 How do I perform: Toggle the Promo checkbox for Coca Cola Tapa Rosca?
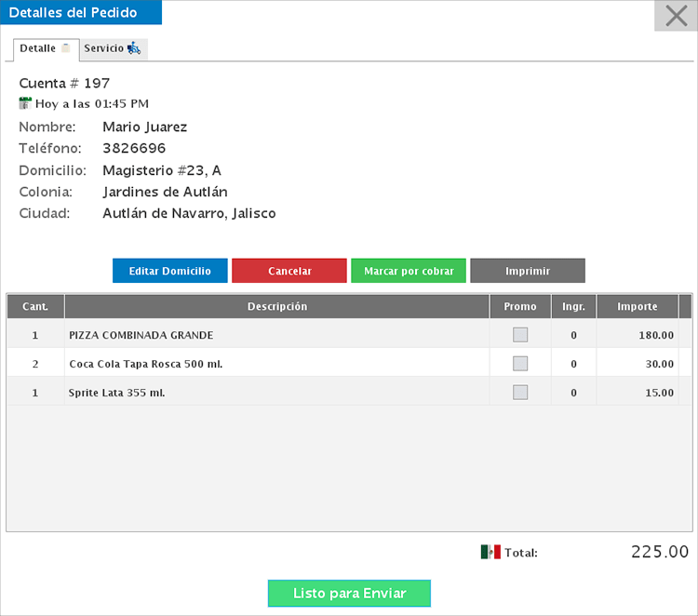520,364
